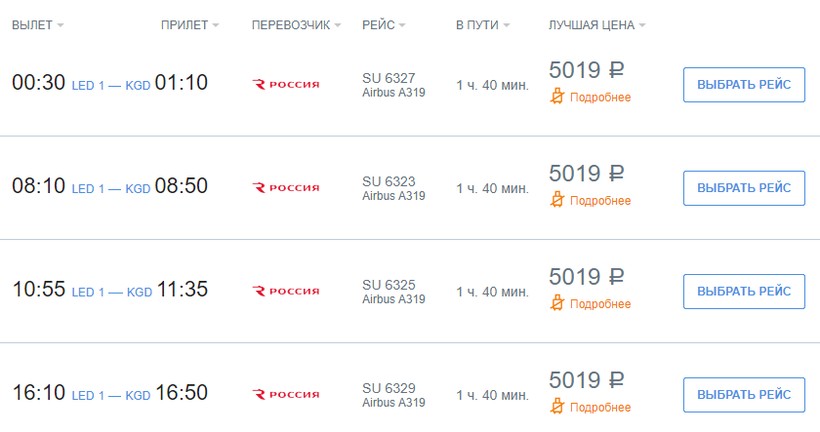
Task: Click no-baggage icon for flight SU 6325
Action: click(x=558, y=303)
